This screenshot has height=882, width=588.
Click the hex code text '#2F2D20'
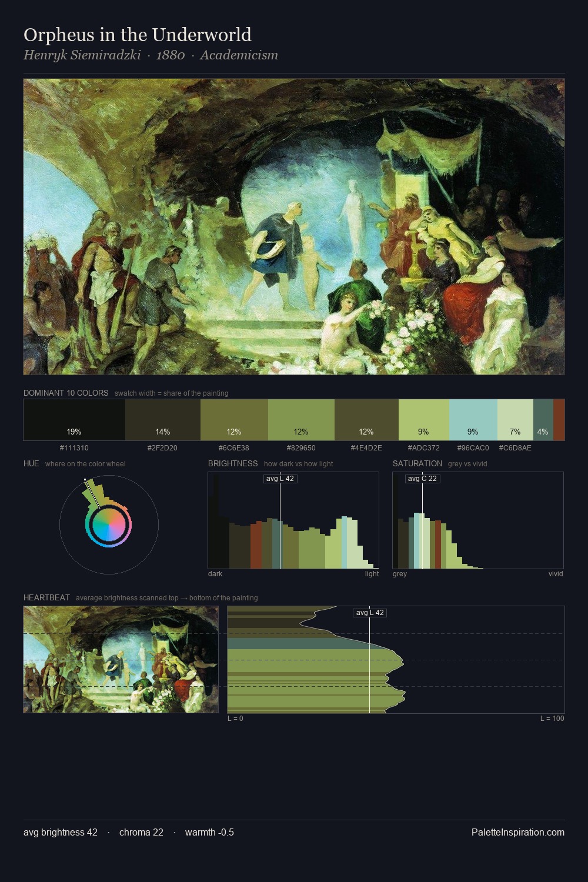click(x=163, y=448)
